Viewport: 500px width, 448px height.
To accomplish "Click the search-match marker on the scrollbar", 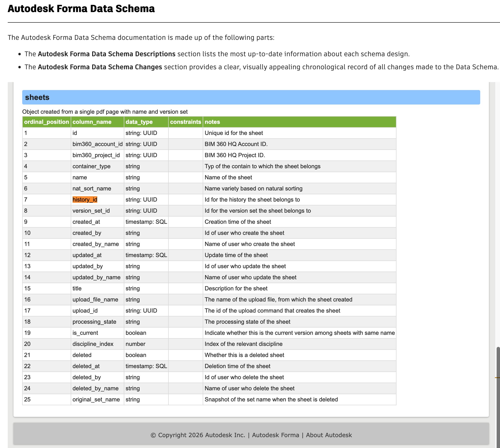I will click(498, 377).
